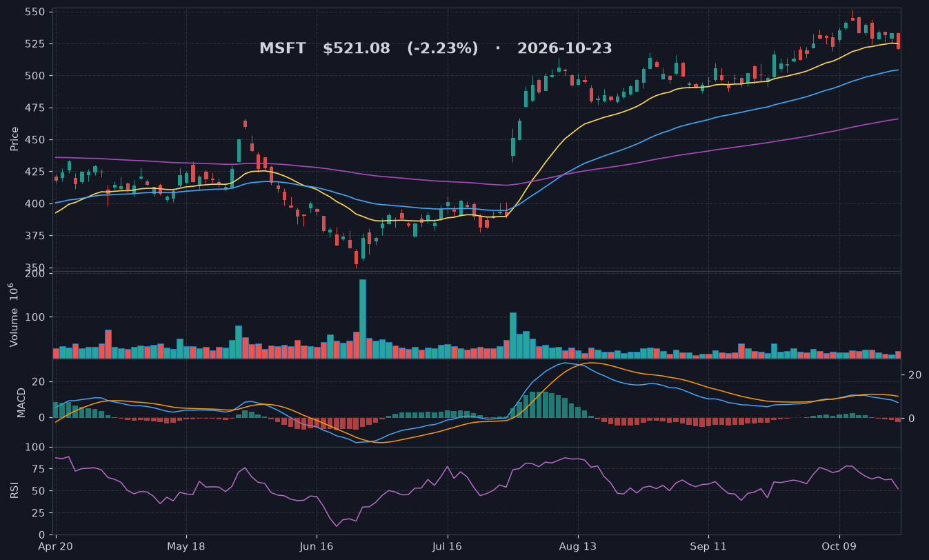Click the Oct 09 x-axis date label

[839, 546]
